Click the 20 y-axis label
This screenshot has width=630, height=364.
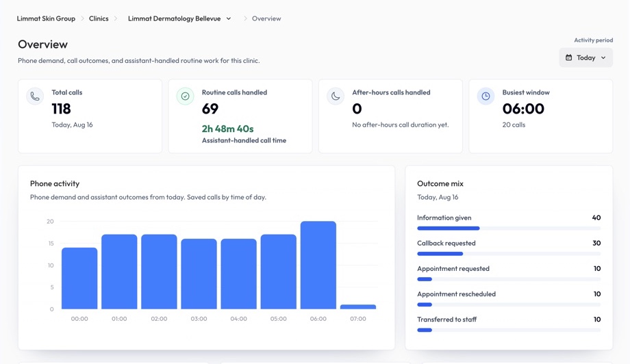pos(50,222)
